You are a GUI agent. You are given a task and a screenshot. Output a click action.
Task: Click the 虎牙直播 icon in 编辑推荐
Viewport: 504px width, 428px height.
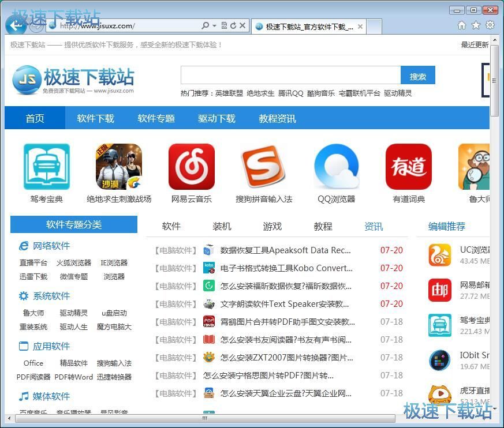point(440,395)
